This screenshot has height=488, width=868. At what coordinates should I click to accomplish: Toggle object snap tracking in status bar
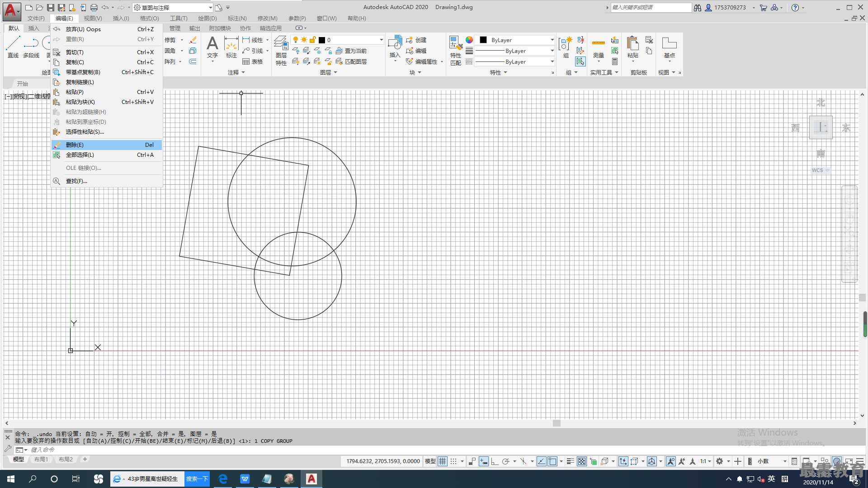tap(541, 461)
